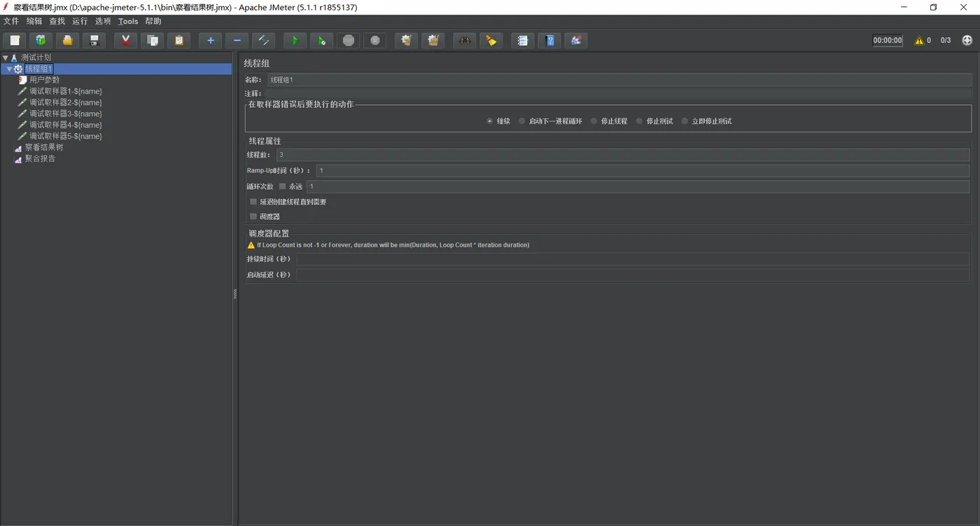The width and height of the screenshot is (980, 526).
Task: Click the yellow warning log icon
Action: pyautogui.click(x=918, y=41)
